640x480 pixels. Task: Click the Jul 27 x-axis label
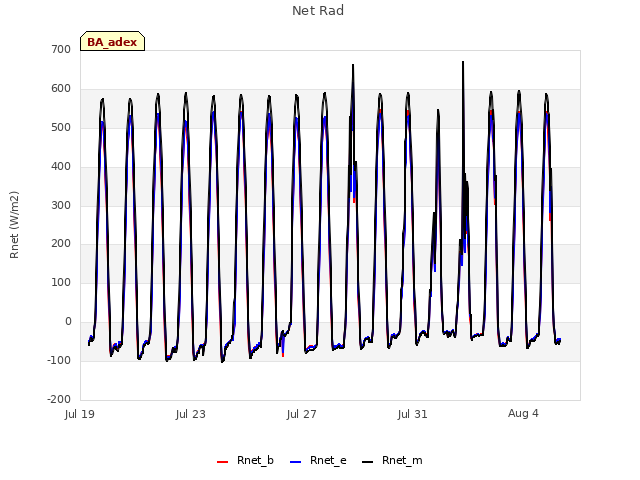click(x=302, y=414)
